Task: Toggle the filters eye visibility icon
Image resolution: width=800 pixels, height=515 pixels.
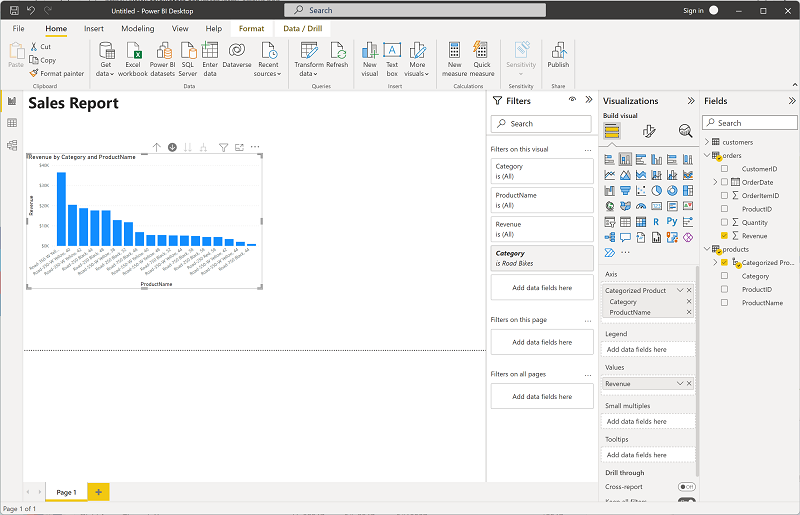Action: click(x=572, y=100)
